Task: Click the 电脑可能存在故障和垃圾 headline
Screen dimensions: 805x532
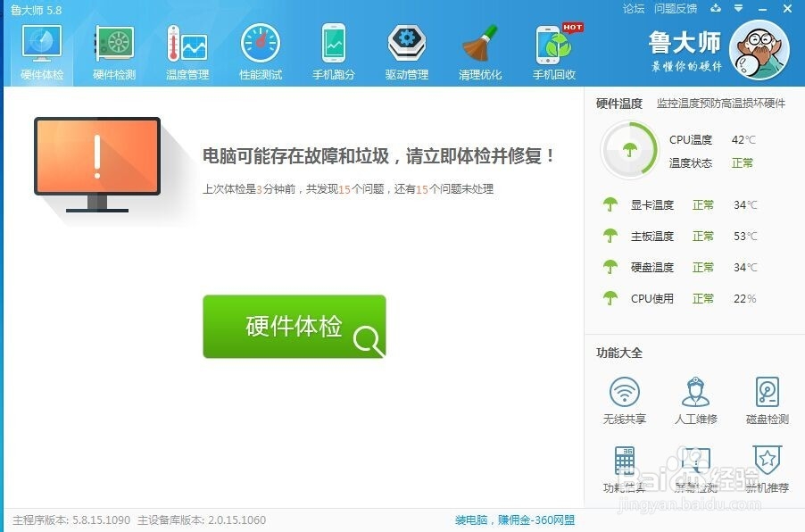Action: [378, 156]
